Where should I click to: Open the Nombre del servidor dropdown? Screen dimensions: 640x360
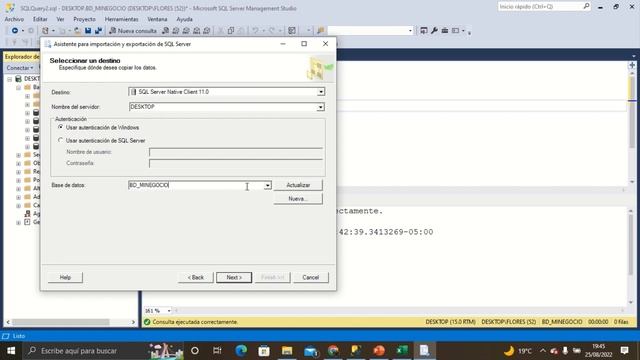[320, 107]
